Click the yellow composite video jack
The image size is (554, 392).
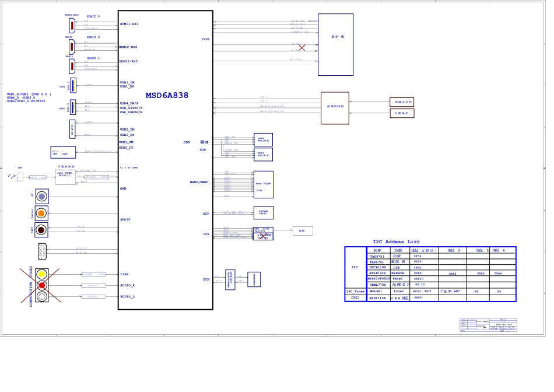[x=42, y=274]
